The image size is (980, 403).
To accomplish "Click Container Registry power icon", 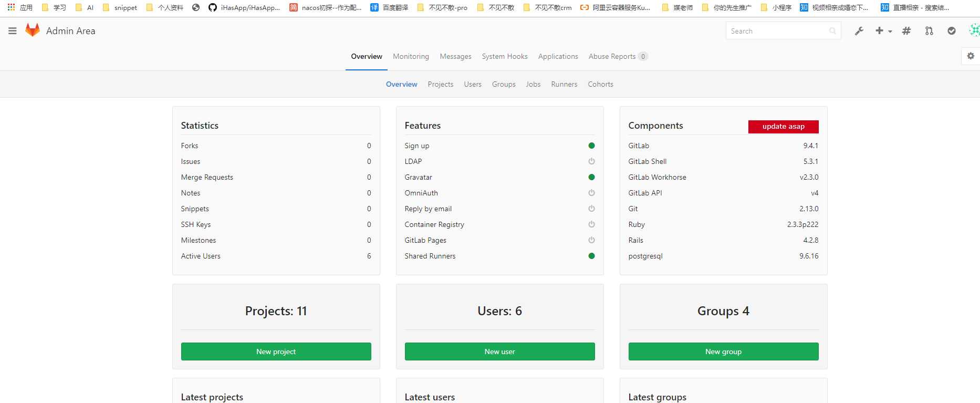I will click(x=591, y=224).
